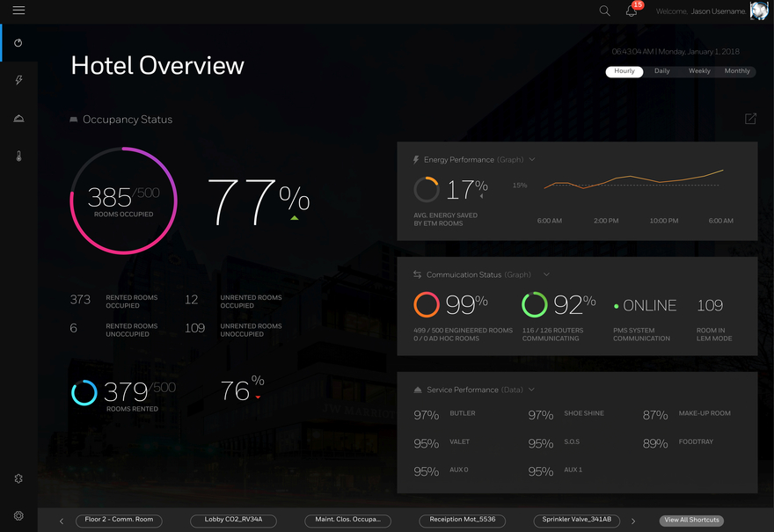The width and height of the screenshot is (774, 532).
Task: Open Maint. Clos. Occupa... shortcut
Action: tap(348, 521)
